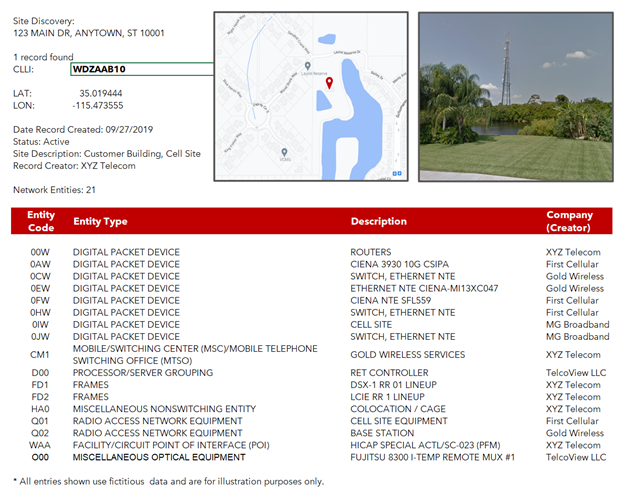
Task: Click the RET CONTROLLER description
Action: click(x=388, y=373)
